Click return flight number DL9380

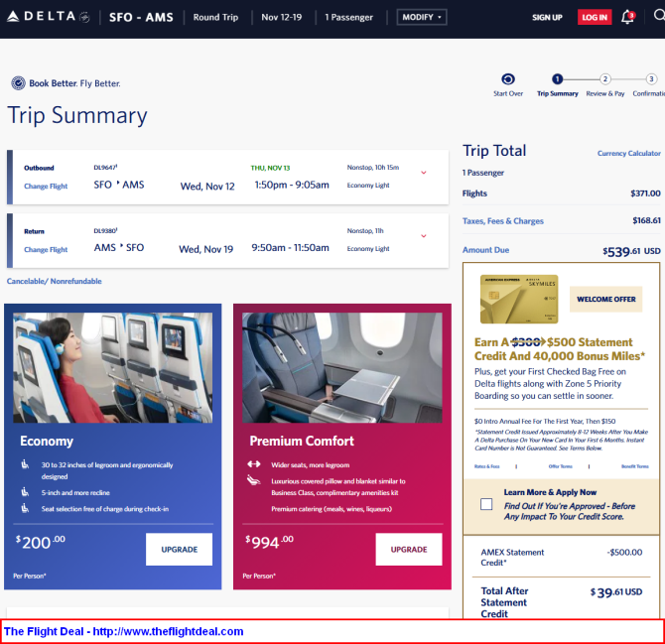(105, 231)
